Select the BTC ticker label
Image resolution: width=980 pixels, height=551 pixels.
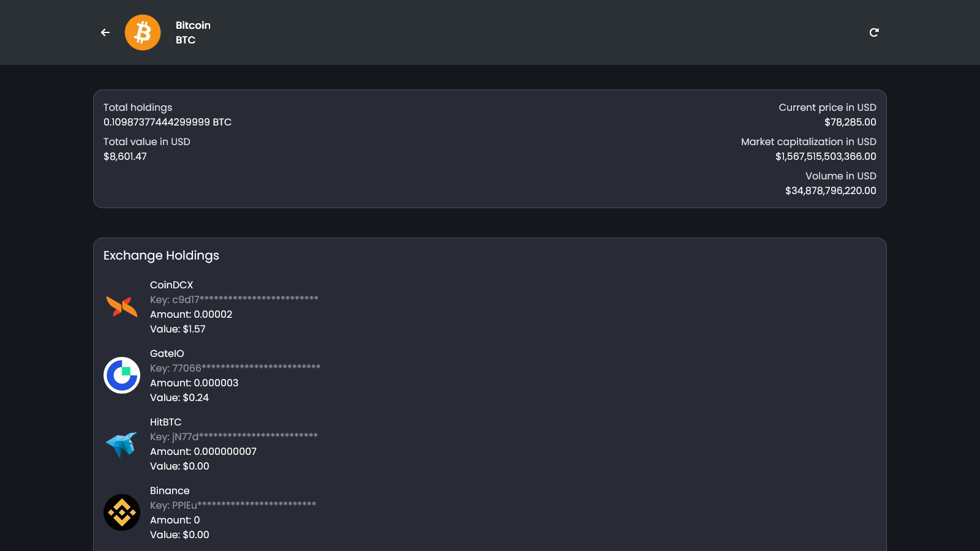coord(186,40)
